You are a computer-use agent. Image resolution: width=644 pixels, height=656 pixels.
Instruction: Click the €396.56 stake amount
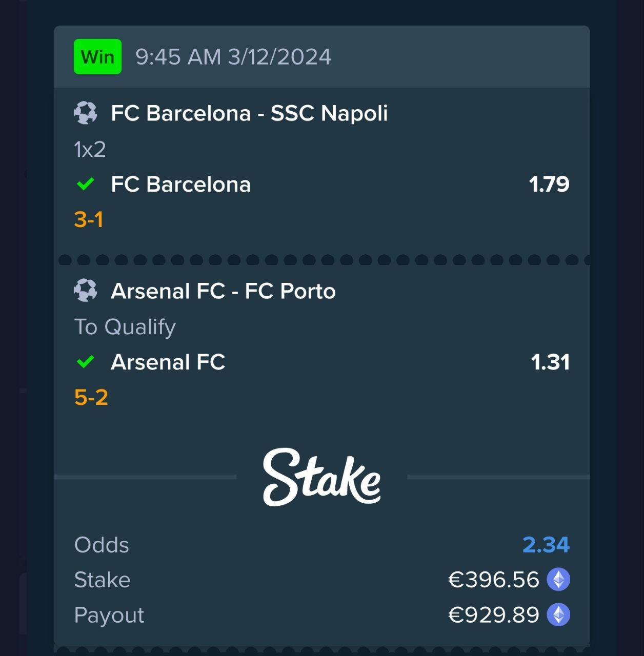tap(493, 580)
